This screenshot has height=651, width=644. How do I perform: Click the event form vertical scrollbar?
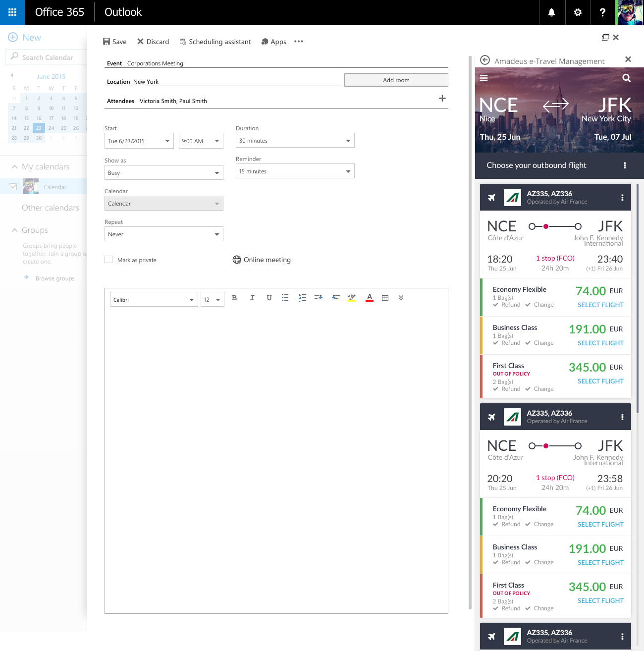pyautogui.click(x=470, y=332)
